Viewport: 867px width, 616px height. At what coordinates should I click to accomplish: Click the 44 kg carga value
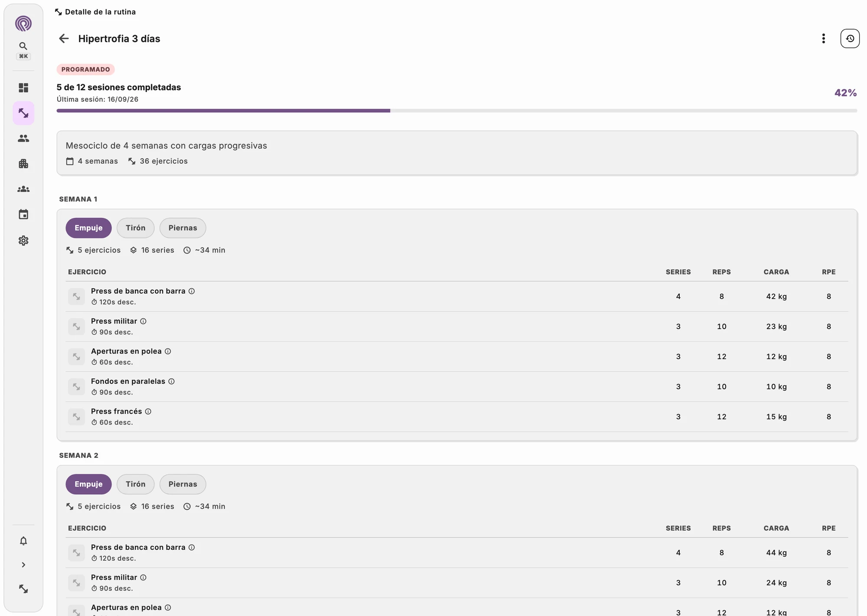[x=776, y=553]
